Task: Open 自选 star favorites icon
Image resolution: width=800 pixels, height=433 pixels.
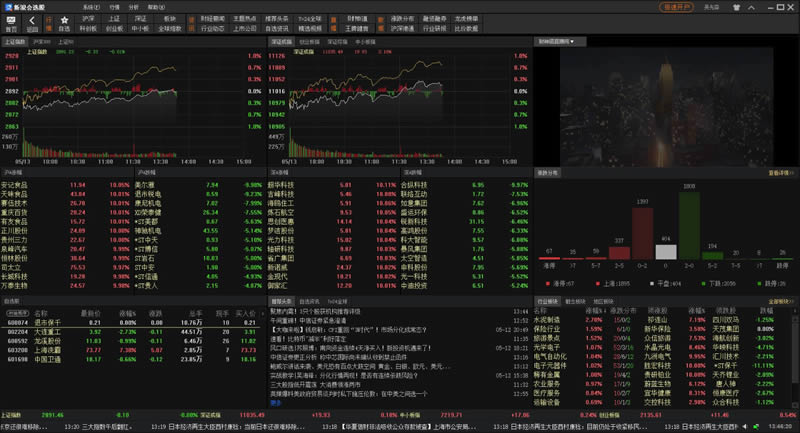Action: pos(64,23)
